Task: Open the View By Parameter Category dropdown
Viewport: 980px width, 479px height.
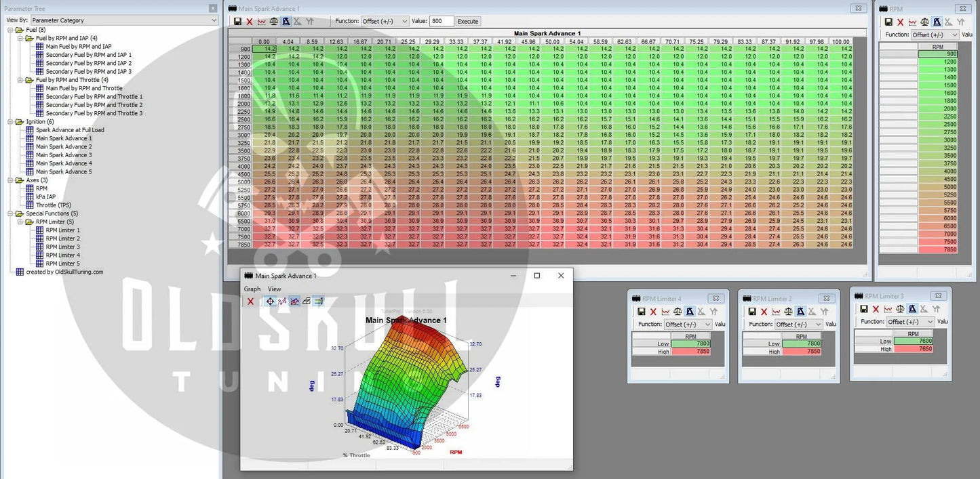Action: pos(123,20)
